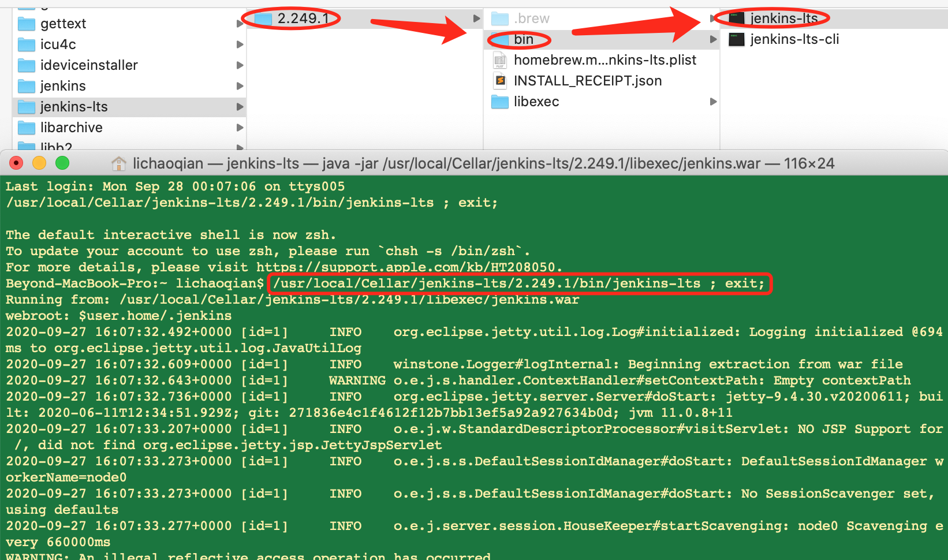Viewport: 948px width, 560px height.
Task: Click the homebrew plist file icon
Action: [x=500, y=60]
